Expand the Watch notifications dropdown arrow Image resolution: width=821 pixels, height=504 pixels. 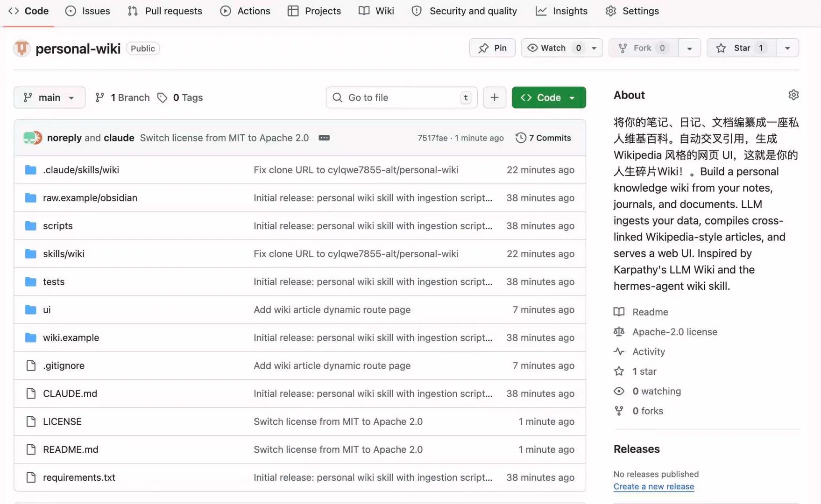pos(595,48)
